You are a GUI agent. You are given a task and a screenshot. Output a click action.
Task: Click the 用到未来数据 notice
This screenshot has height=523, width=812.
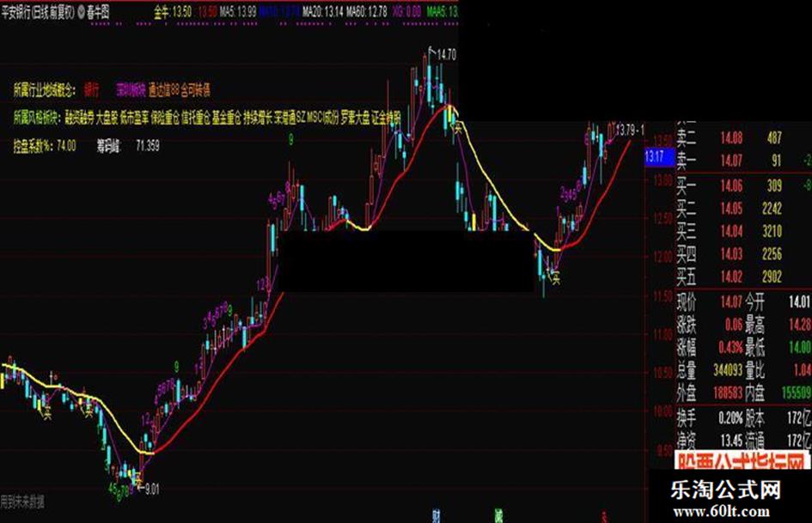click(x=22, y=502)
